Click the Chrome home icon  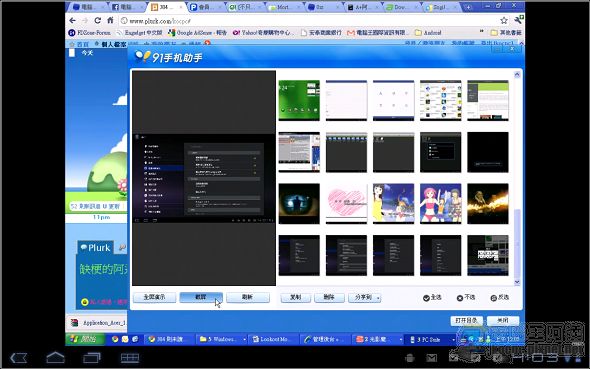110,20
